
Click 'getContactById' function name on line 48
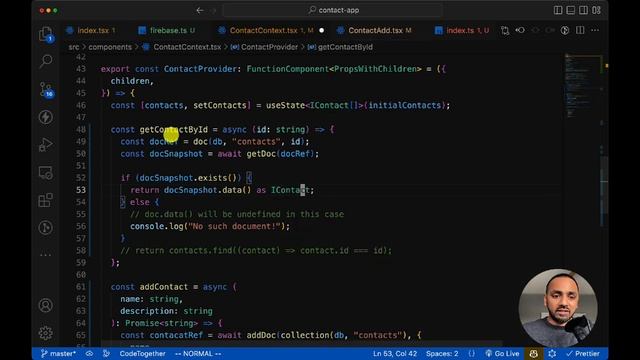coord(173,129)
